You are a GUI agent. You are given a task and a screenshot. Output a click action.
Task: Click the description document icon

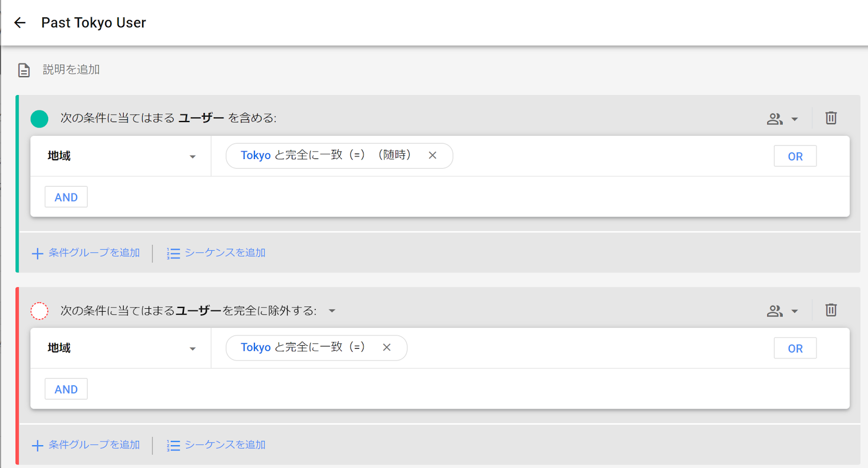[24, 70]
